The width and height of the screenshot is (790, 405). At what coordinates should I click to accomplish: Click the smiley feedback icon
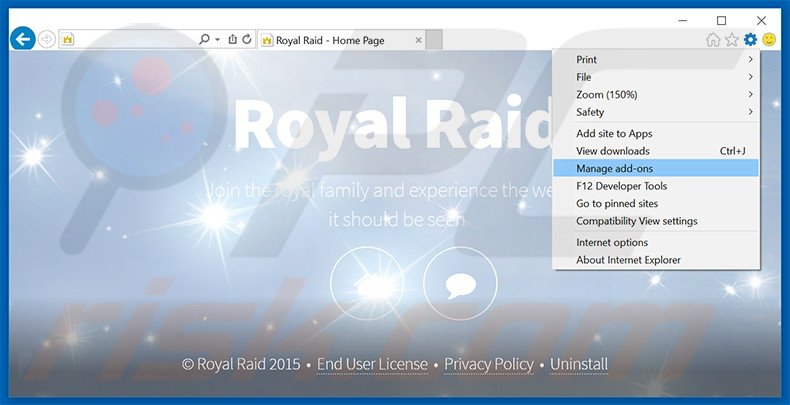click(769, 40)
